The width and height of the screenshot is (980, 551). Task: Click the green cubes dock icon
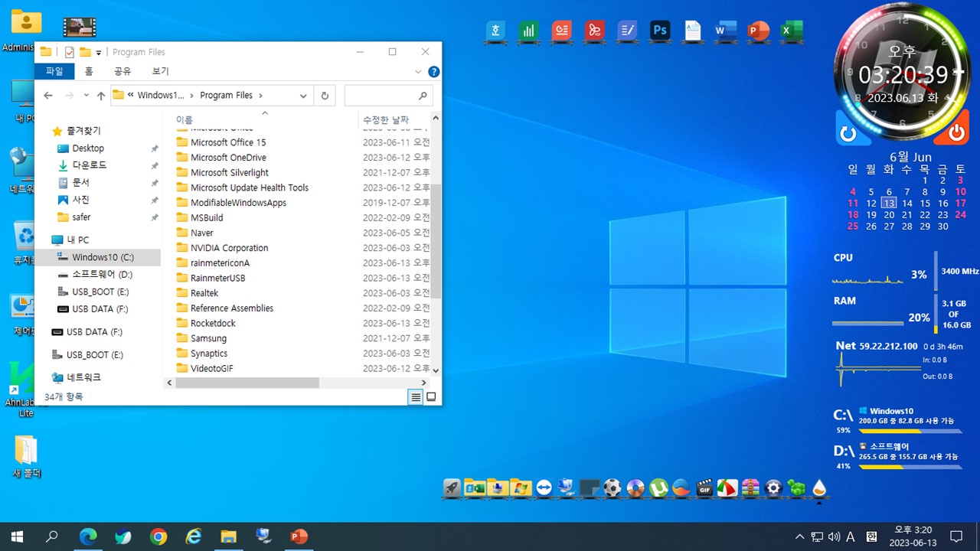pos(796,487)
